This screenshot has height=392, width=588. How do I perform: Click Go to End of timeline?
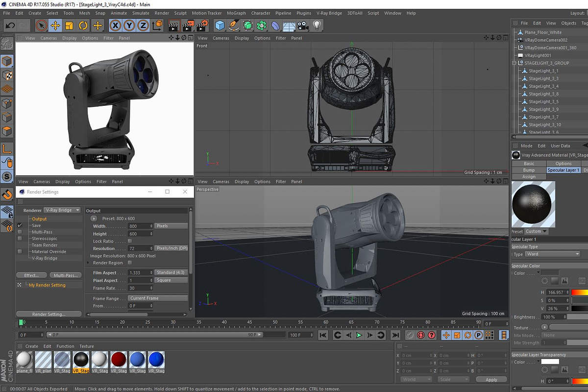[395, 335]
